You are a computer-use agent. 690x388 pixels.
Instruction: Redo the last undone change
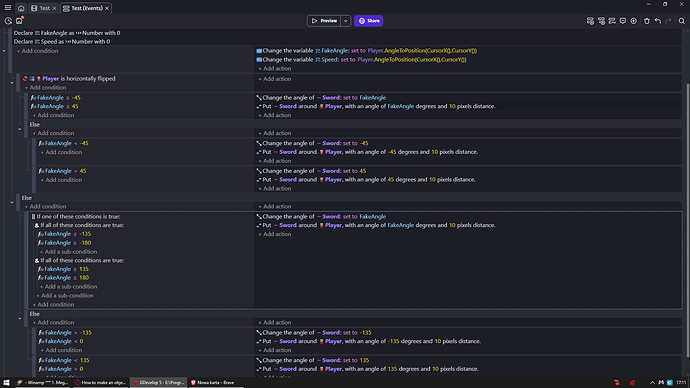(668, 21)
